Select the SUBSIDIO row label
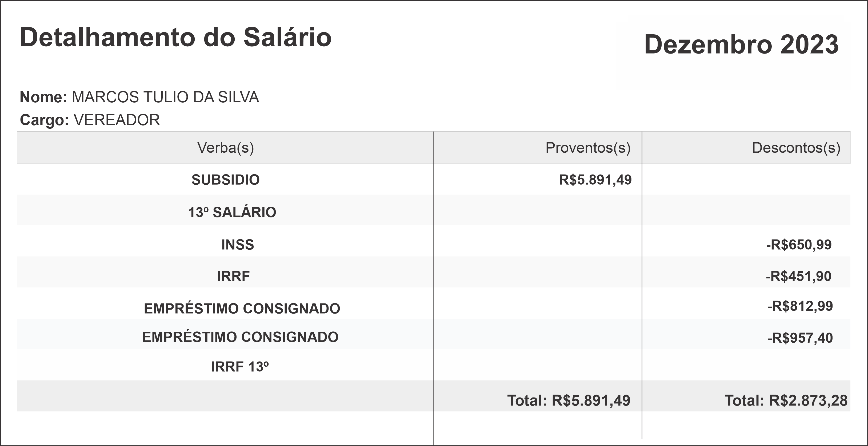The width and height of the screenshot is (868, 446). (x=225, y=180)
